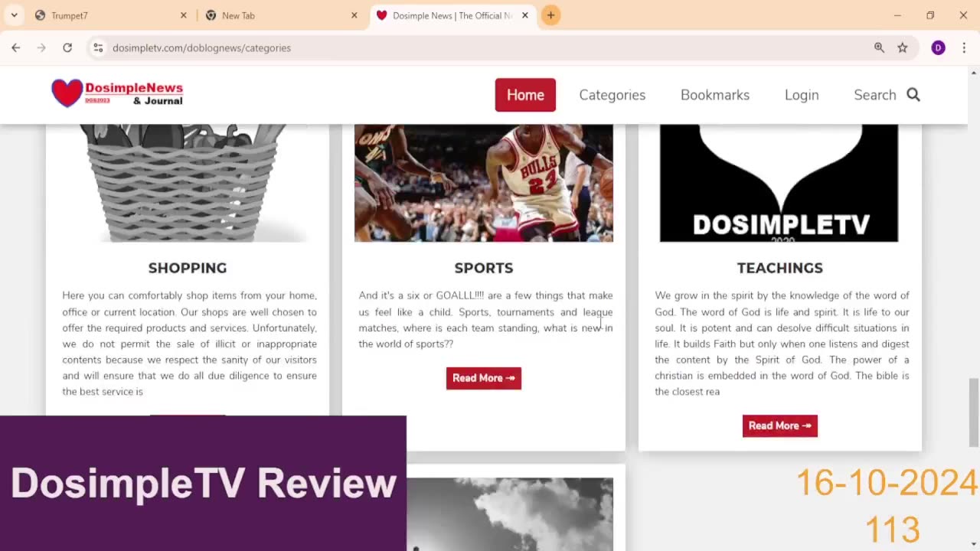This screenshot has width=980, height=551.
Task: Close the New Tab tab
Action: 354,15
